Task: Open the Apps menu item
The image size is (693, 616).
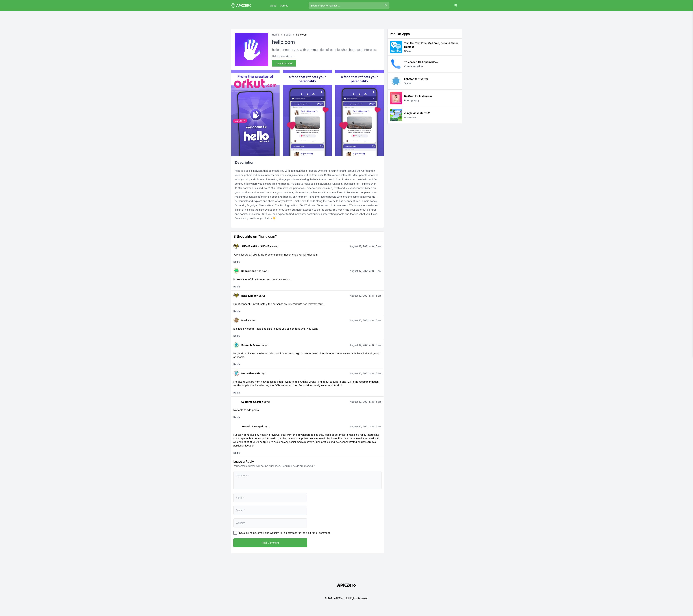Action: pyautogui.click(x=273, y=6)
